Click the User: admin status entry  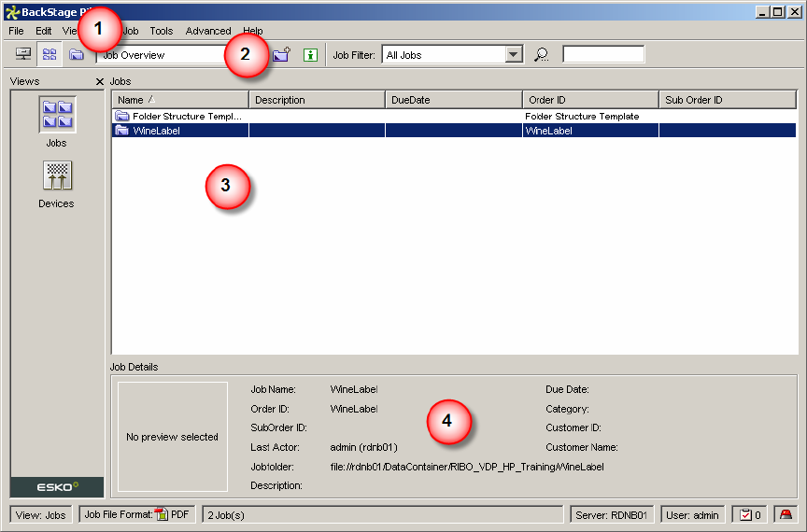tap(692, 514)
